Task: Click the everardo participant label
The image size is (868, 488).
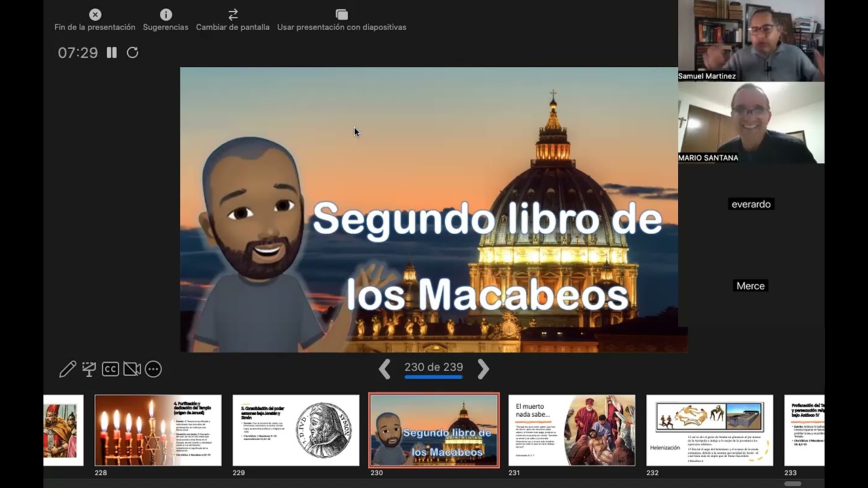Action: pyautogui.click(x=751, y=204)
